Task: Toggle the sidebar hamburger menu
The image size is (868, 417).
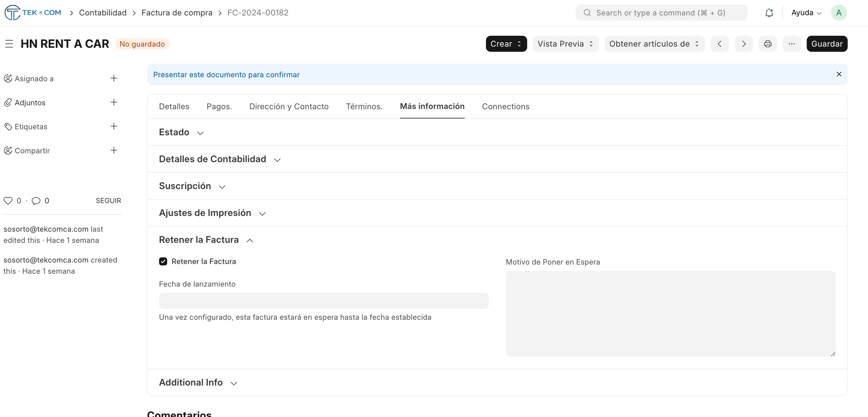Action: coord(9,44)
